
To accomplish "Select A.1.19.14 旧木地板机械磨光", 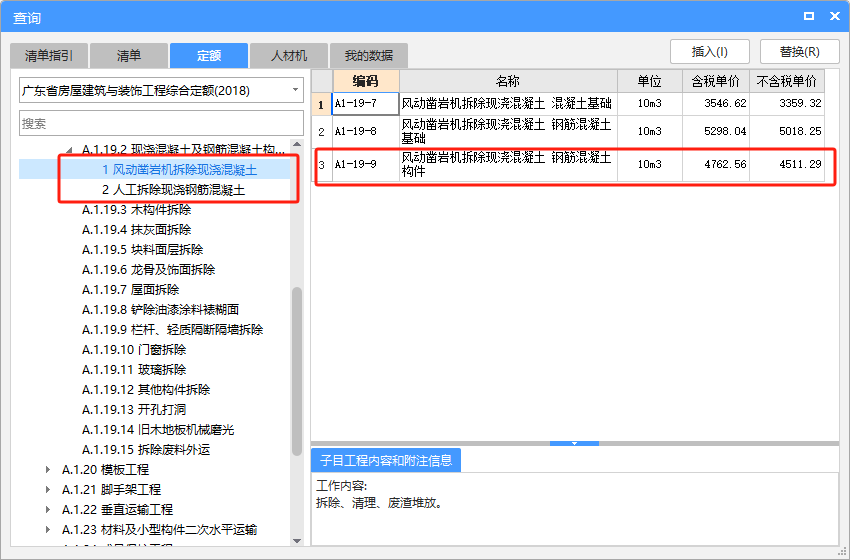I will click(158, 430).
